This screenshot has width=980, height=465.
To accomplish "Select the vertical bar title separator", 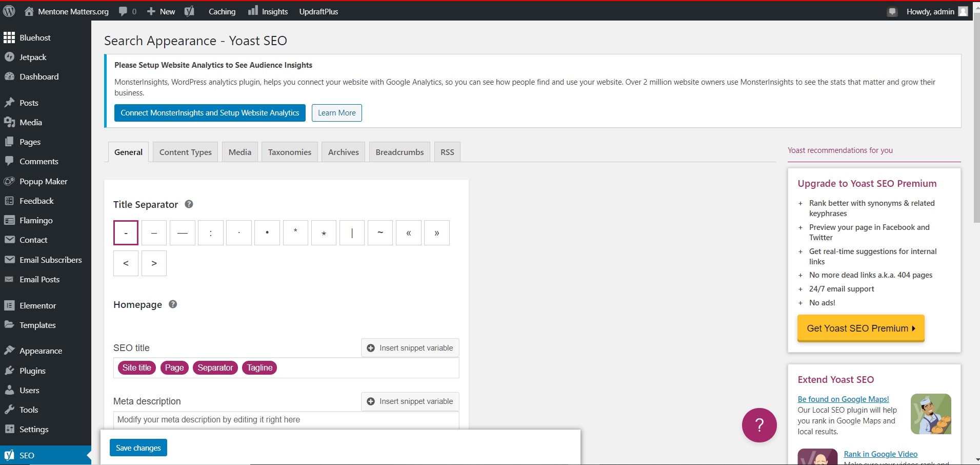I will (x=352, y=233).
